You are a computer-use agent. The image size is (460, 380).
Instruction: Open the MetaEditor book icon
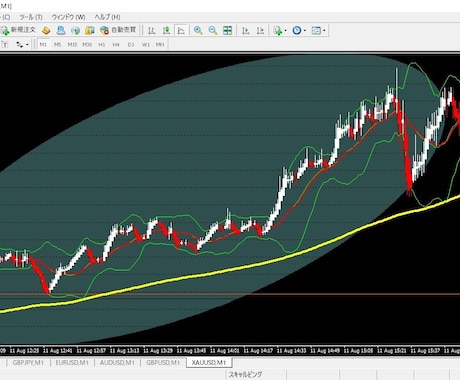tap(46, 31)
